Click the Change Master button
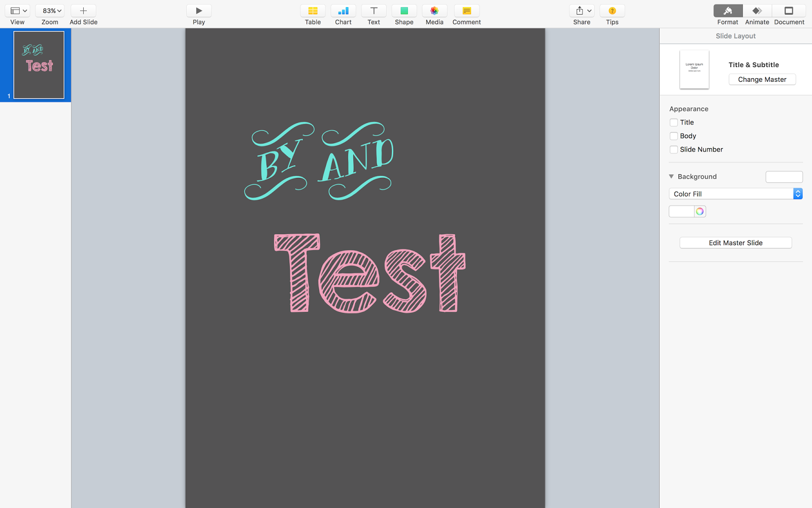Screen dimensions: 812x508 [762, 79]
